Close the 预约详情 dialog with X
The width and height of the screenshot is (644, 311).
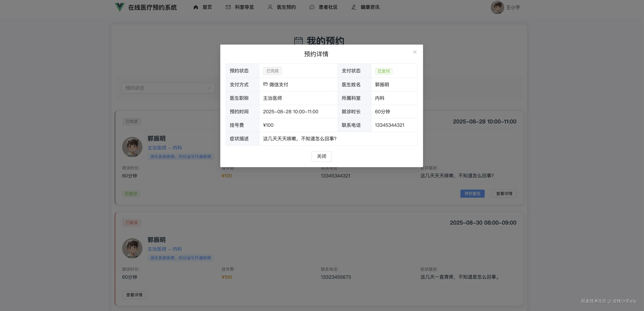[x=415, y=52]
